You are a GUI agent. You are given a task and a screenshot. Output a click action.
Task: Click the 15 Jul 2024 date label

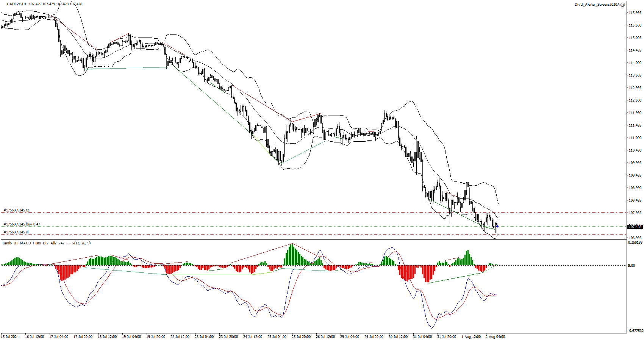10,336
